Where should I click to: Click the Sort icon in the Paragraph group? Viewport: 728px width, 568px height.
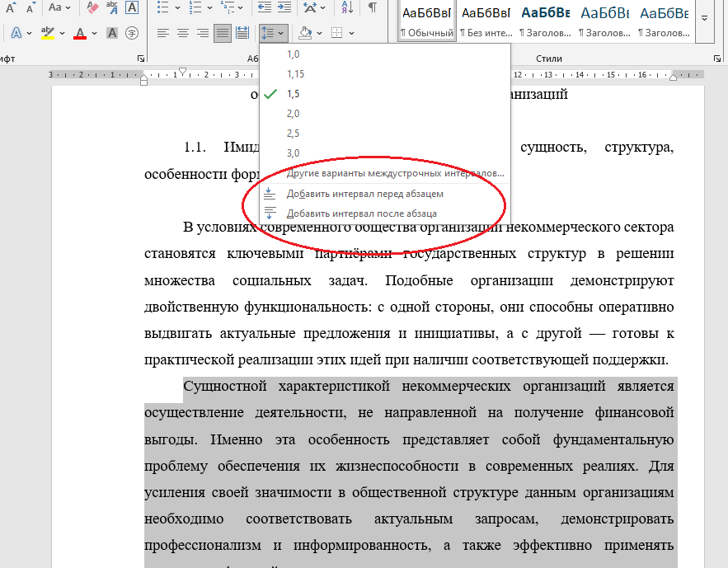pyautogui.click(x=347, y=7)
